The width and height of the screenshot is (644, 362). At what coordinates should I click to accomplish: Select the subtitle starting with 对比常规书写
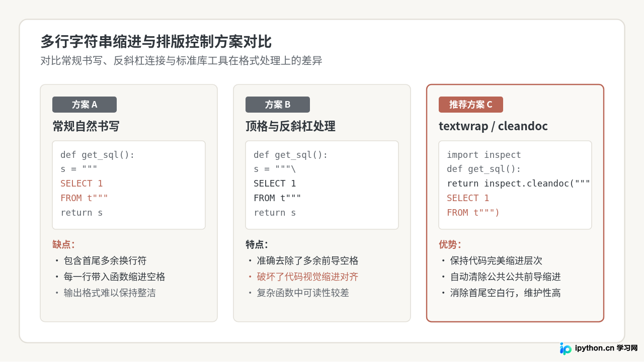[x=181, y=61]
